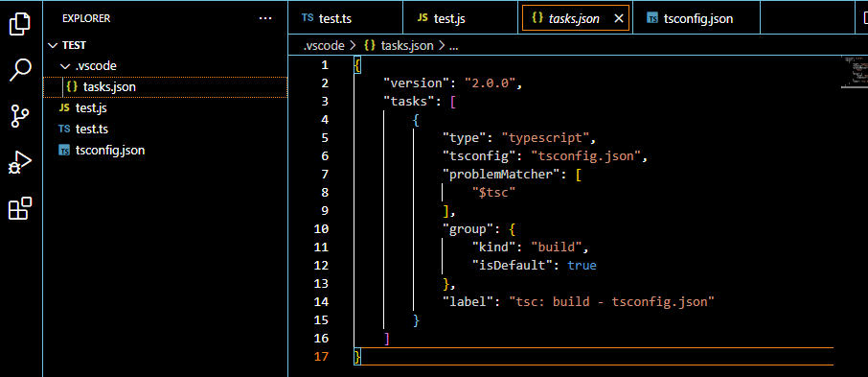This screenshot has width=868, height=377.
Task: Click the "typescript" value on line 5
Action: (545, 138)
